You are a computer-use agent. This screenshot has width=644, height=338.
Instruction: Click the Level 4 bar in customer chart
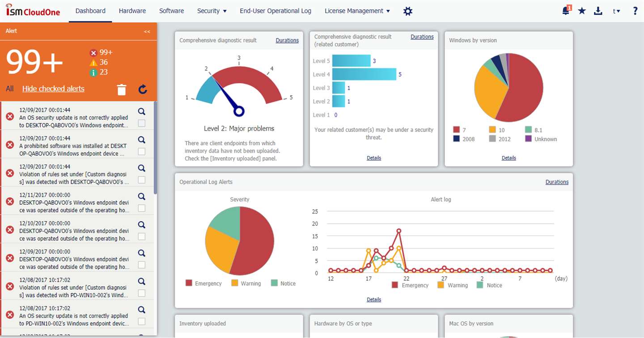click(364, 74)
